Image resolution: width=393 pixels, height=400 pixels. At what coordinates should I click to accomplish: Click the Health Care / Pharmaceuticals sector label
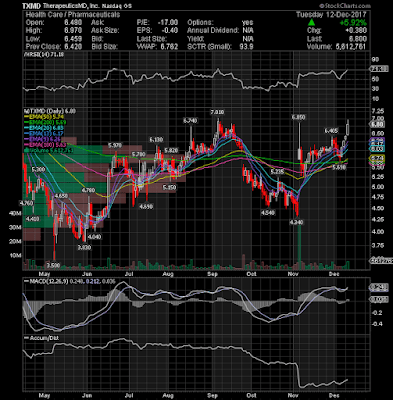(x=73, y=14)
